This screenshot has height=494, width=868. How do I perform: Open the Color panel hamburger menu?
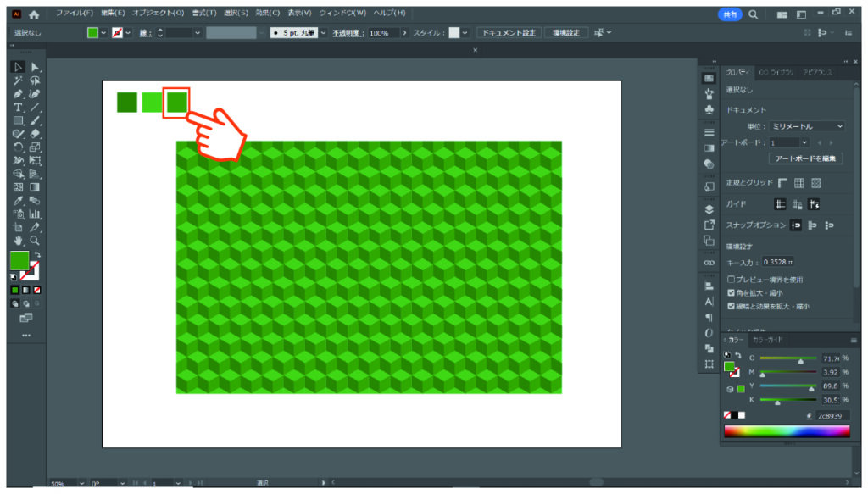point(854,341)
